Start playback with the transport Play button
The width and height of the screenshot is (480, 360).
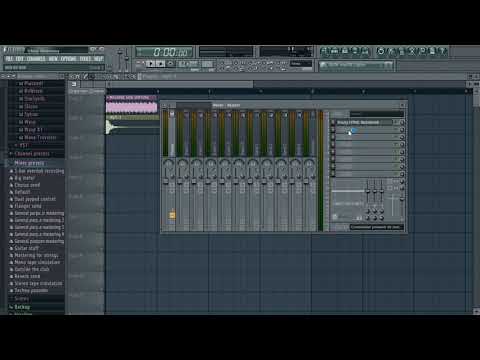pos(151,63)
